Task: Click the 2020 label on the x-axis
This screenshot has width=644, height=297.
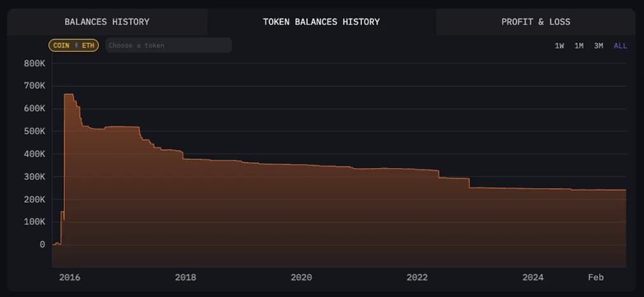Action: 301,277
